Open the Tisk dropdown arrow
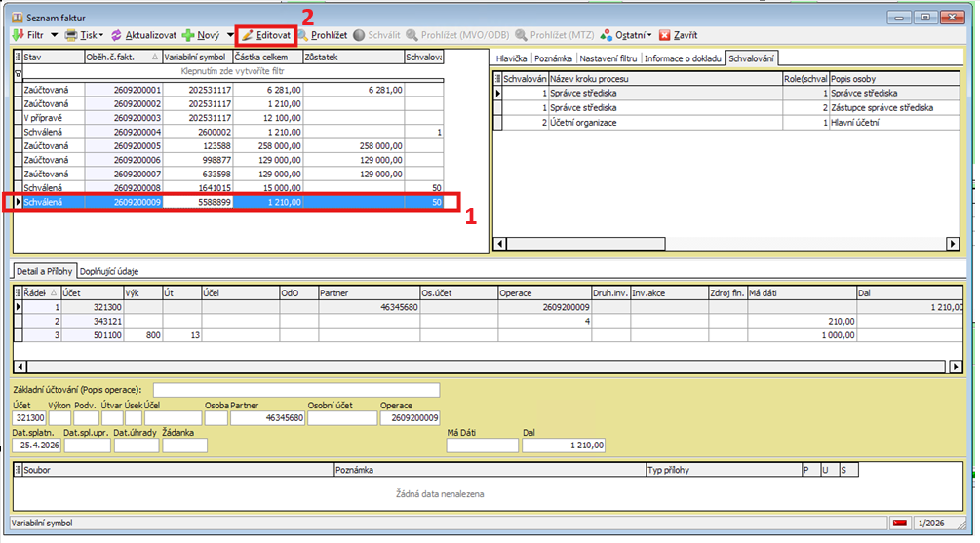The width and height of the screenshot is (980, 543). click(100, 35)
